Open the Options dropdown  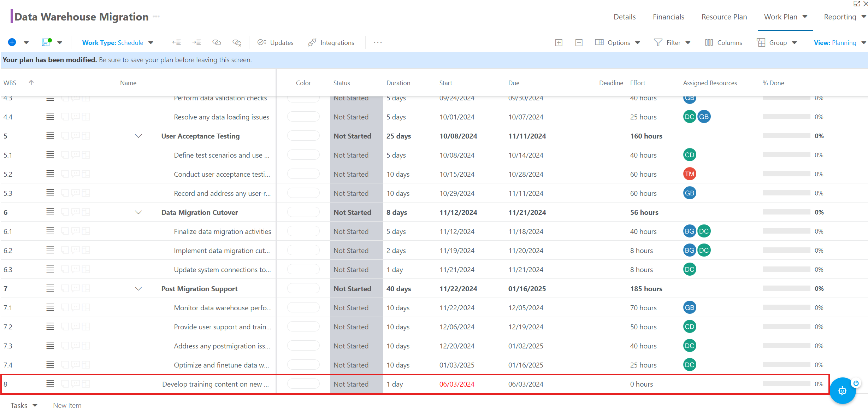[618, 43]
